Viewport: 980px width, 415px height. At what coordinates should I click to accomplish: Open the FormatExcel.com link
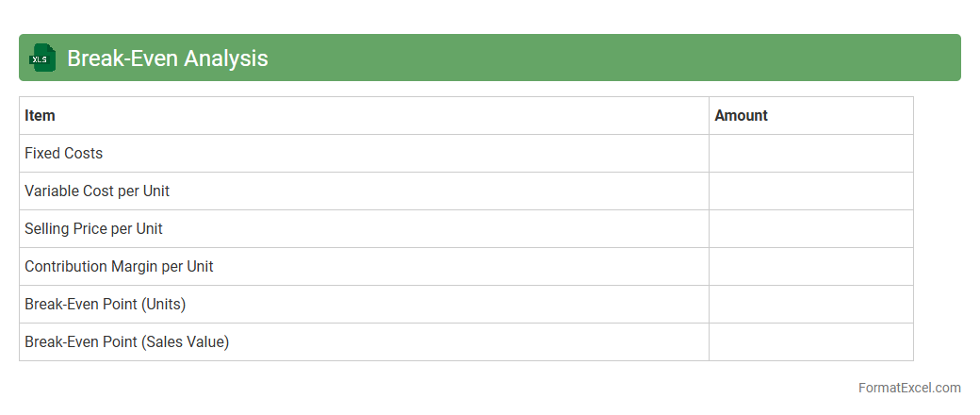pos(909,388)
